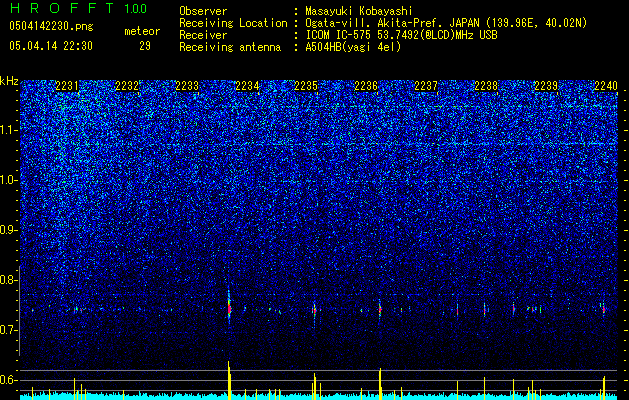Image resolution: width=629 pixels, height=400 pixels.
Task: Click the Receiver field label
Action: coord(203,35)
